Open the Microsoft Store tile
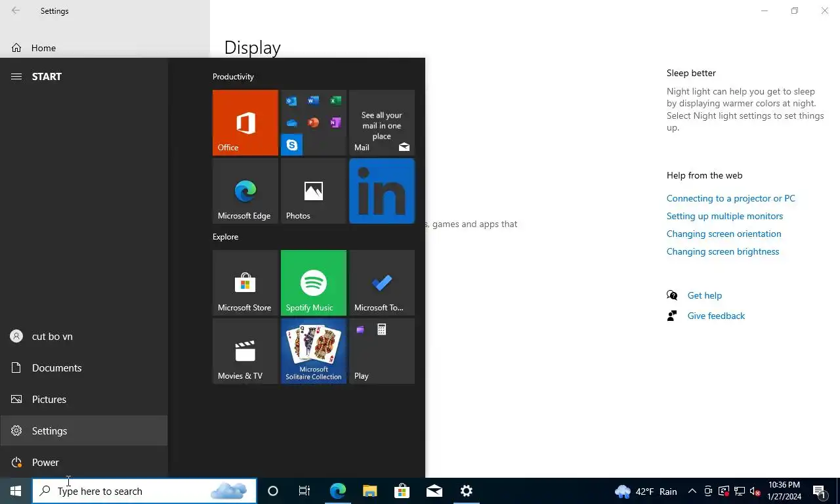The width and height of the screenshot is (840, 504). pos(245,283)
